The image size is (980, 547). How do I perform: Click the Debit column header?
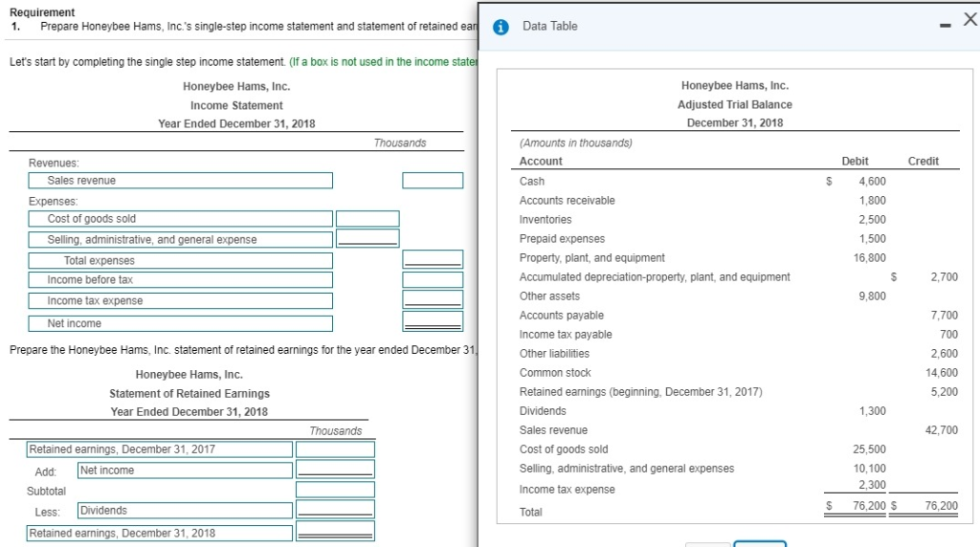click(x=855, y=161)
